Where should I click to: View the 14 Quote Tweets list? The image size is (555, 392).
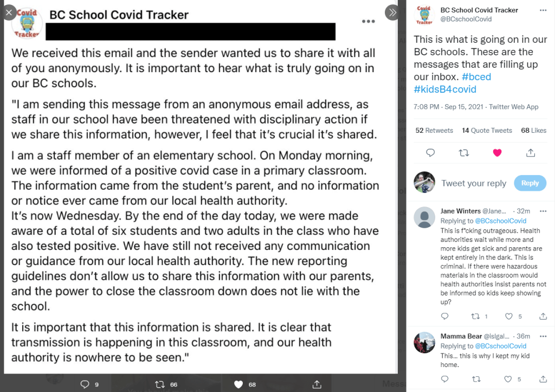pos(487,131)
